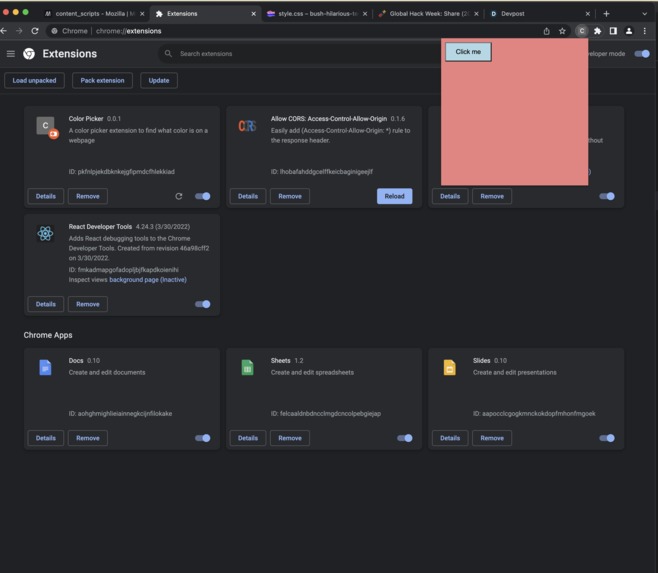Toggle the Slides app switch
The height and width of the screenshot is (573, 658).
607,438
